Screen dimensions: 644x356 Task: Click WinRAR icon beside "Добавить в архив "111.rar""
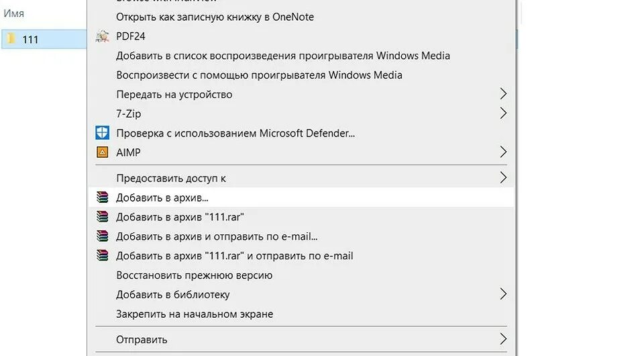pyautogui.click(x=102, y=217)
